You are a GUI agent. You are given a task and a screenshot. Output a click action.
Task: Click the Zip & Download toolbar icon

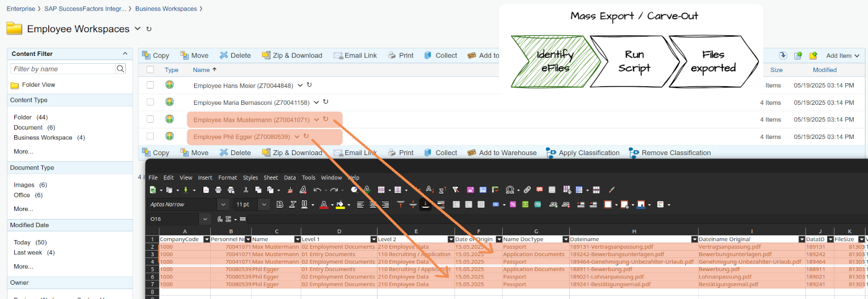(267, 55)
